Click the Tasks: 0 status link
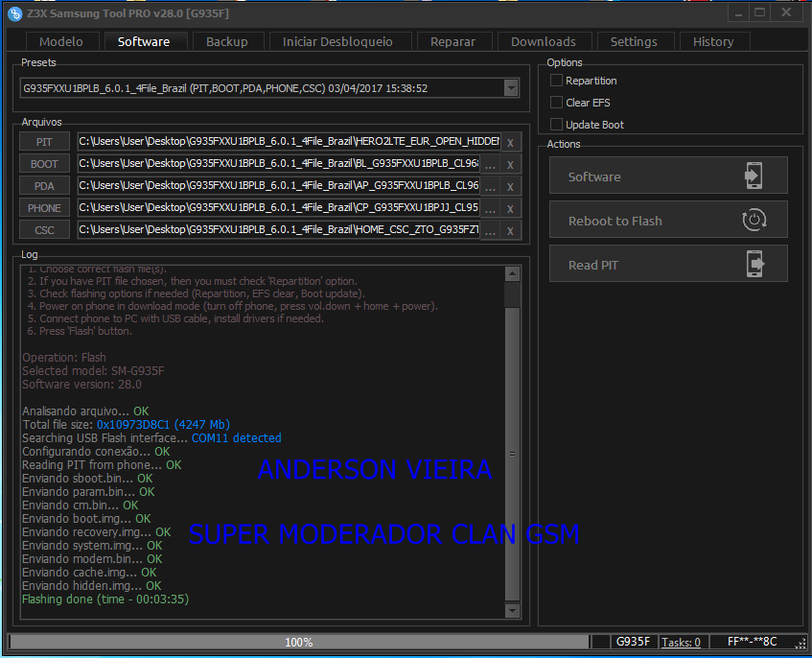Viewport: 812px width, 658px height. (x=681, y=643)
